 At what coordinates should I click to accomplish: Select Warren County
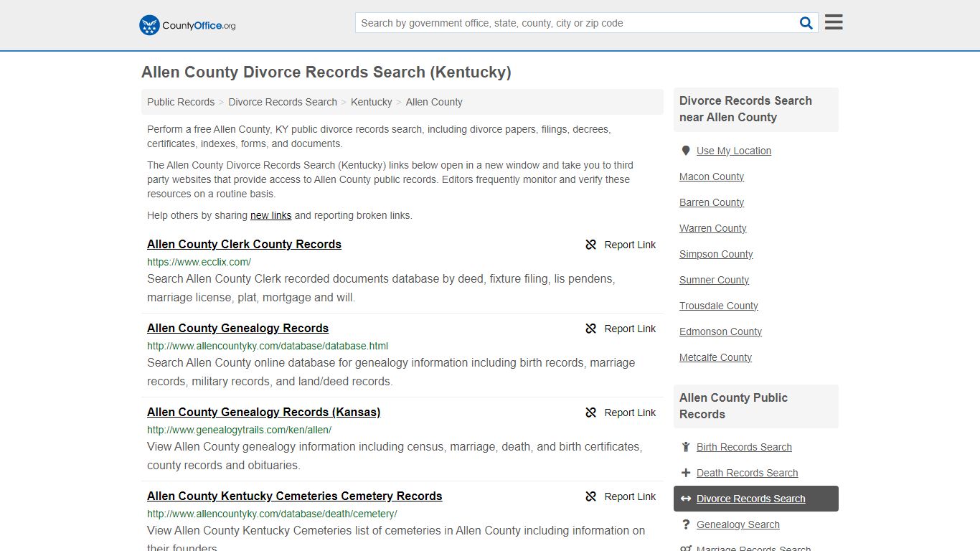(x=713, y=228)
